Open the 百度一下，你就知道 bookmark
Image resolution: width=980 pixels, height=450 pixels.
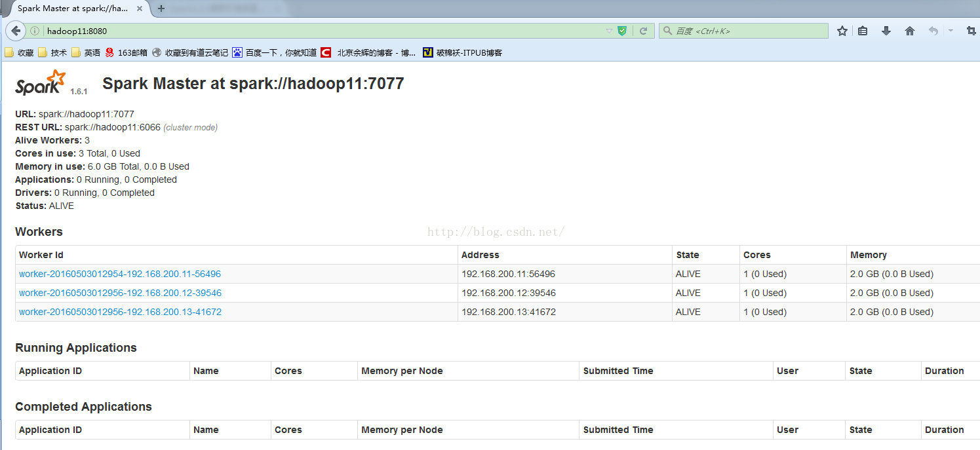275,52
